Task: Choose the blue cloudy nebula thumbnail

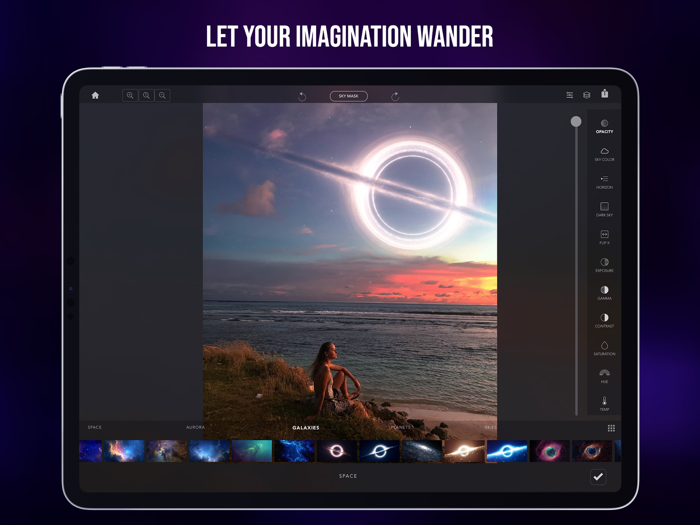Action: coord(209,451)
